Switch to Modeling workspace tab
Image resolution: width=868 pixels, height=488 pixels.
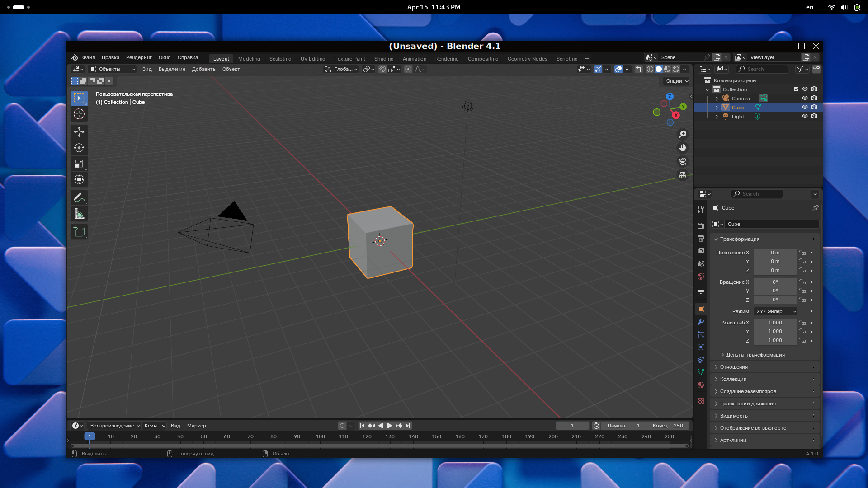pyautogui.click(x=249, y=59)
